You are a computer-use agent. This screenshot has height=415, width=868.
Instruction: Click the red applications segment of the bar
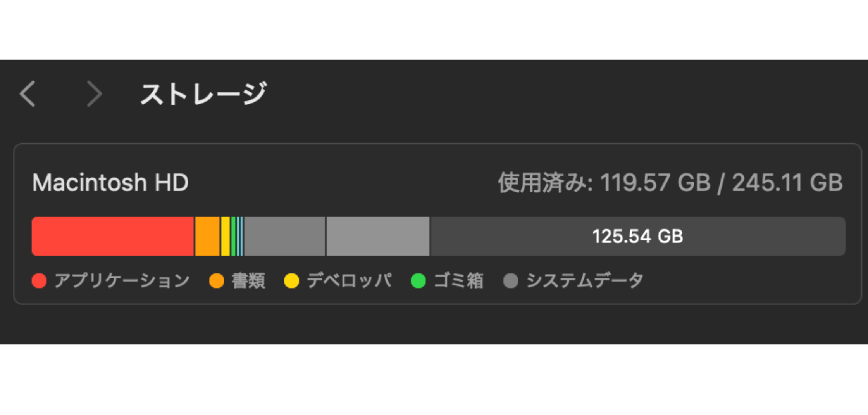pyautogui.click(x=112, y=236)
